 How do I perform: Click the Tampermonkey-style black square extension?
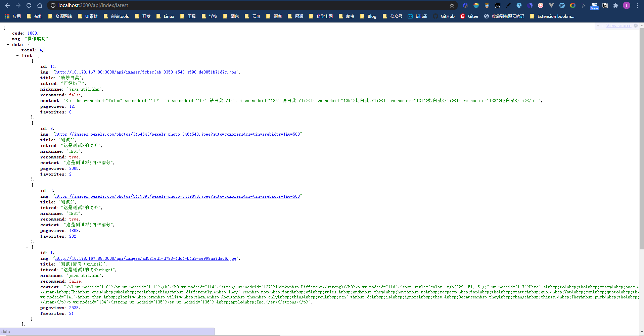[x=498, y=5]
